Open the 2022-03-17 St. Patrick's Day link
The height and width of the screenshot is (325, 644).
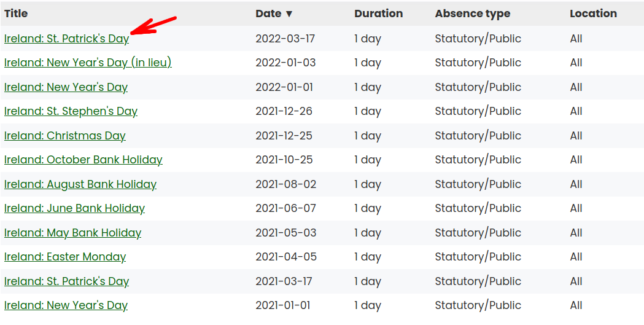[66, 39]
